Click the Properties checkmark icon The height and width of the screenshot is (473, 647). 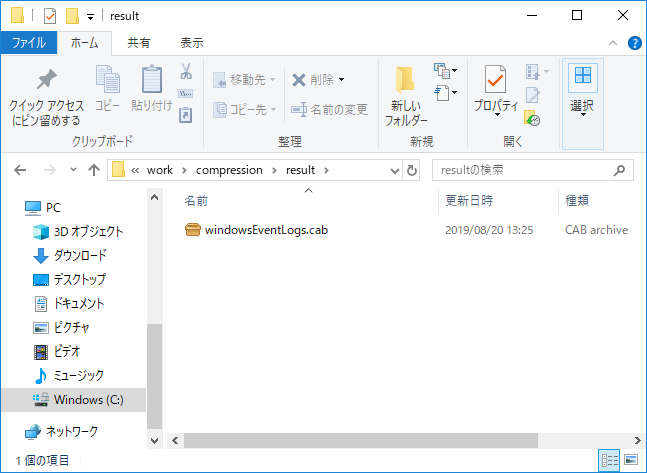click(x=495, y=79)
